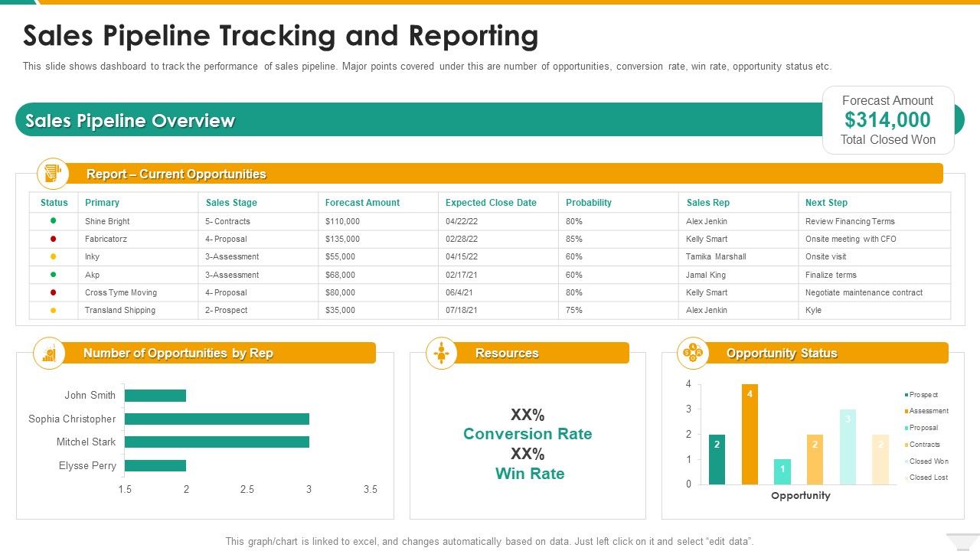Select the lightbulb icon next to Resources

[x=442, y=353]
